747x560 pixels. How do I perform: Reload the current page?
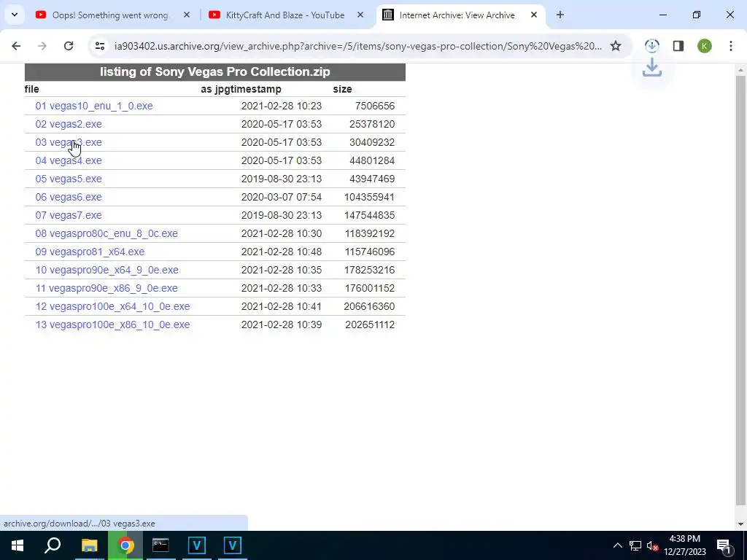click(69, 46)
